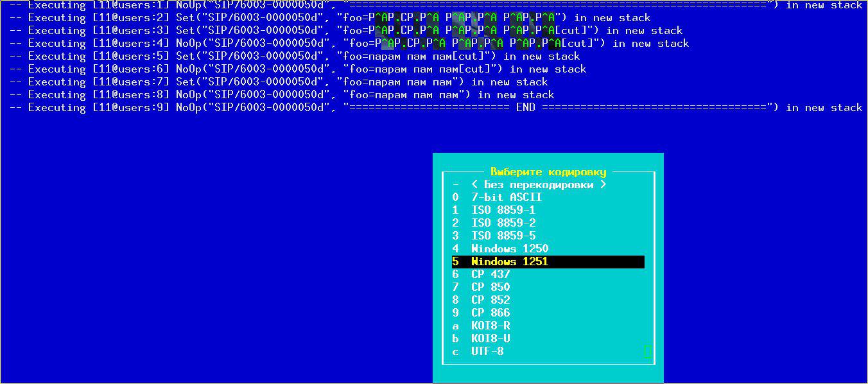Pick CP 852 from the list
Viewport: 868px width, 384px height.
(x=490, y=301)
